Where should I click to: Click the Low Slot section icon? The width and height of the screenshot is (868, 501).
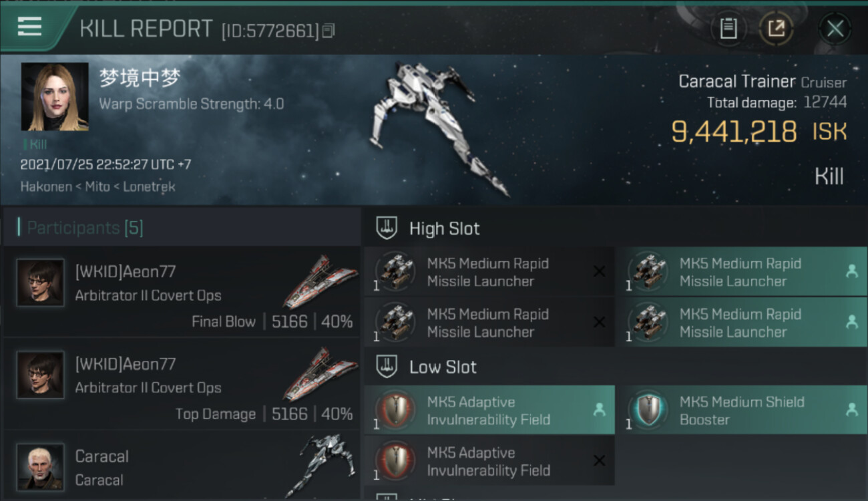[387, 367]
